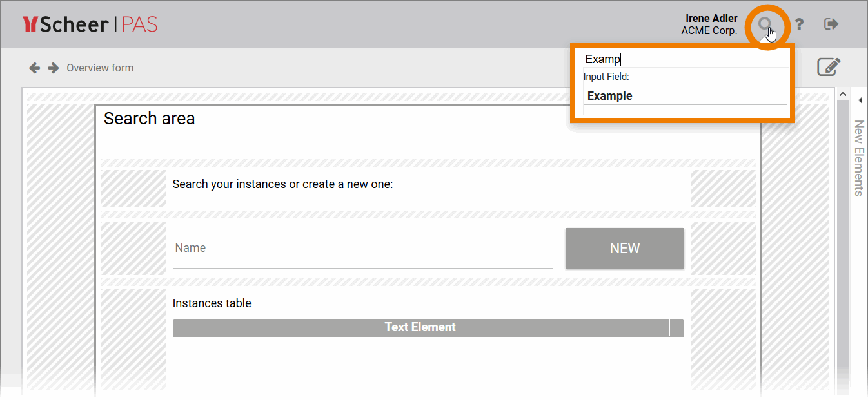868x400 pixels.
Task: Go back with the left arrow
Action: (x=35, y=68)
